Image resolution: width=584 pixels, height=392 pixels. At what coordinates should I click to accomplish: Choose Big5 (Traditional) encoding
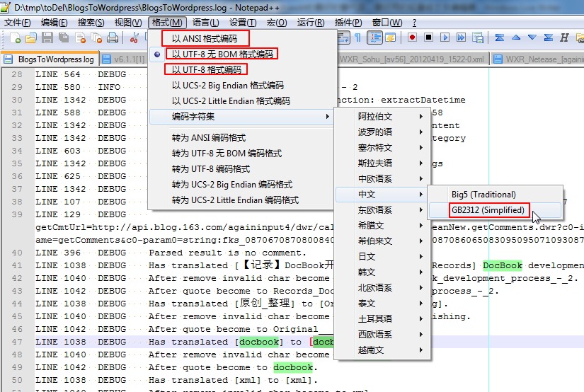pyautogui.click(x=483, y=195)
